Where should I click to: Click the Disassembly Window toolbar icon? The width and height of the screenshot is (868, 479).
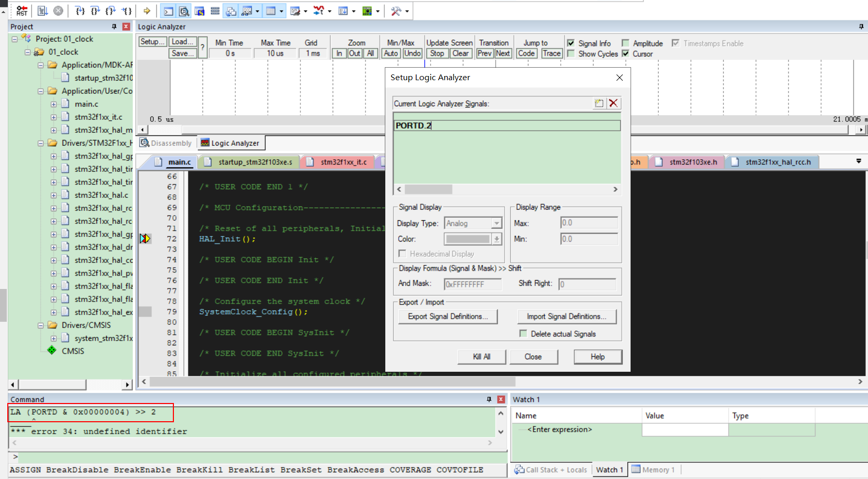pos(184,10)
